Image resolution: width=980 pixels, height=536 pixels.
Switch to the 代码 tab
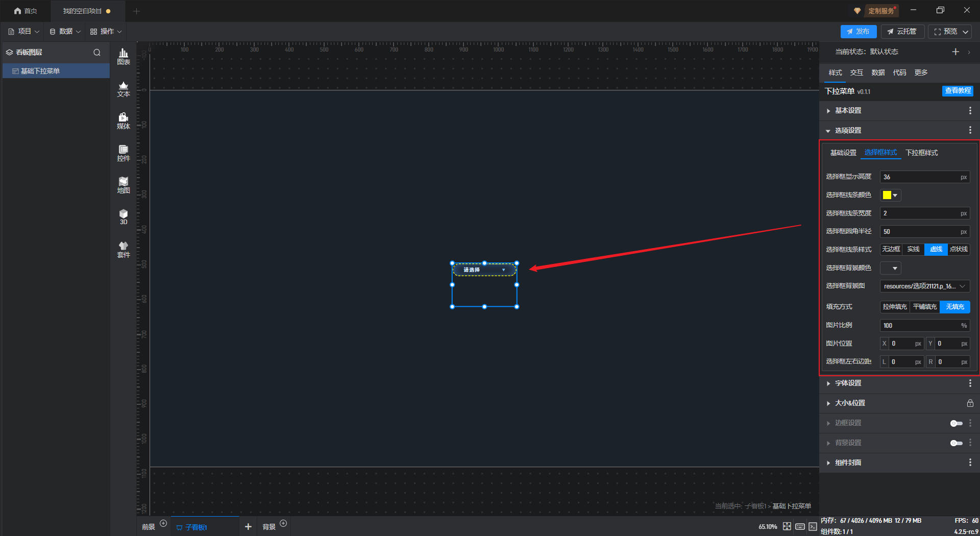[899, 72]
